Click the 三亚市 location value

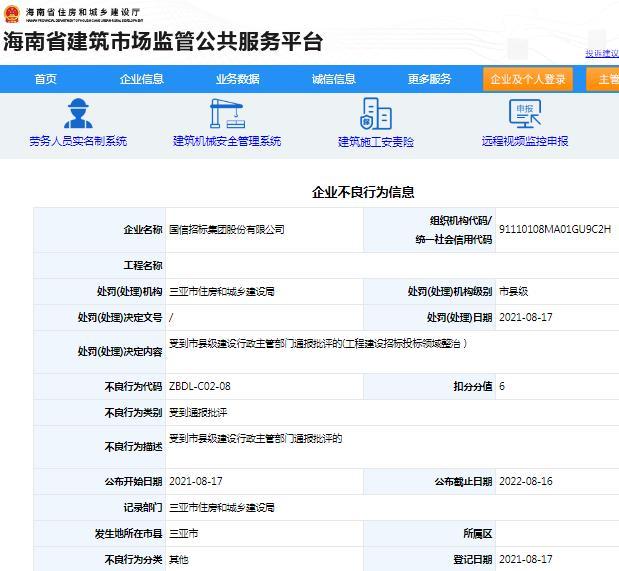(184, 533)
